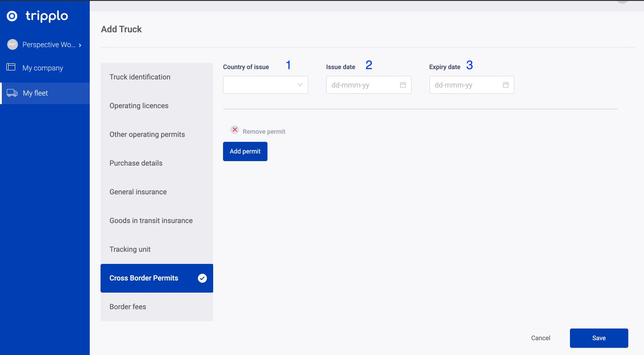Open the Operating licences section
Image resolution: width=644 pixels, height=355 pixels.
pos(139,106)
